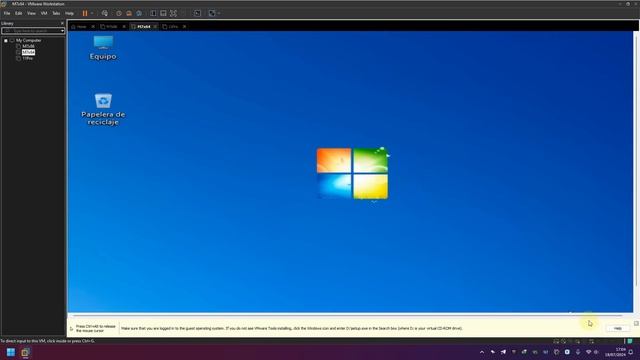This screenshot has width=640, height=360.
Task: Click the teal message log status icon
Action: click(630, 341)
